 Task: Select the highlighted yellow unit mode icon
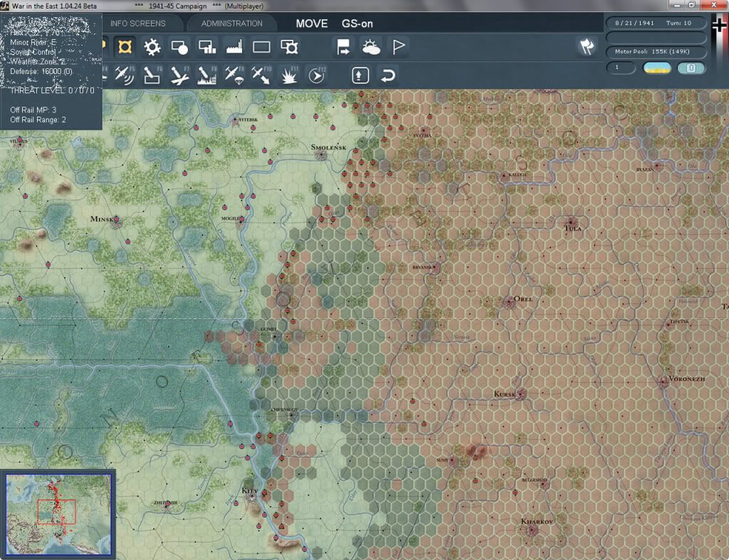click(125, 47)
